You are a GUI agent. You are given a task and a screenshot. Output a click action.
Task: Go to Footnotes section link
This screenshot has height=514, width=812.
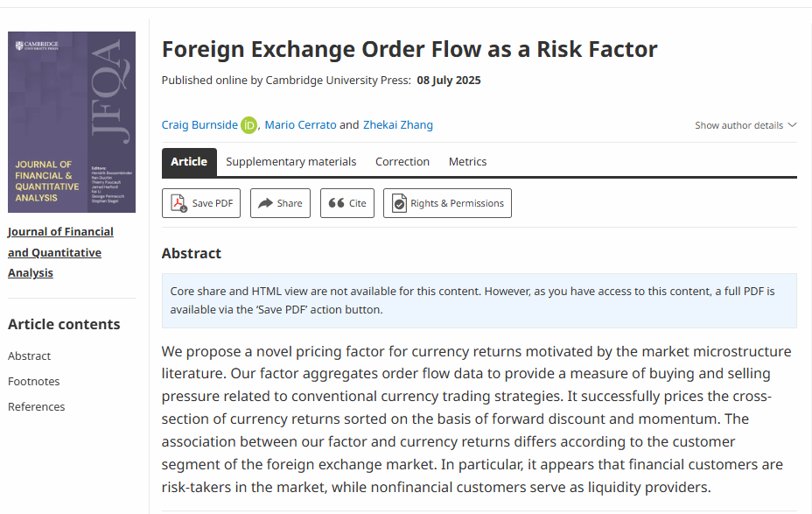(x=33, y=382)
